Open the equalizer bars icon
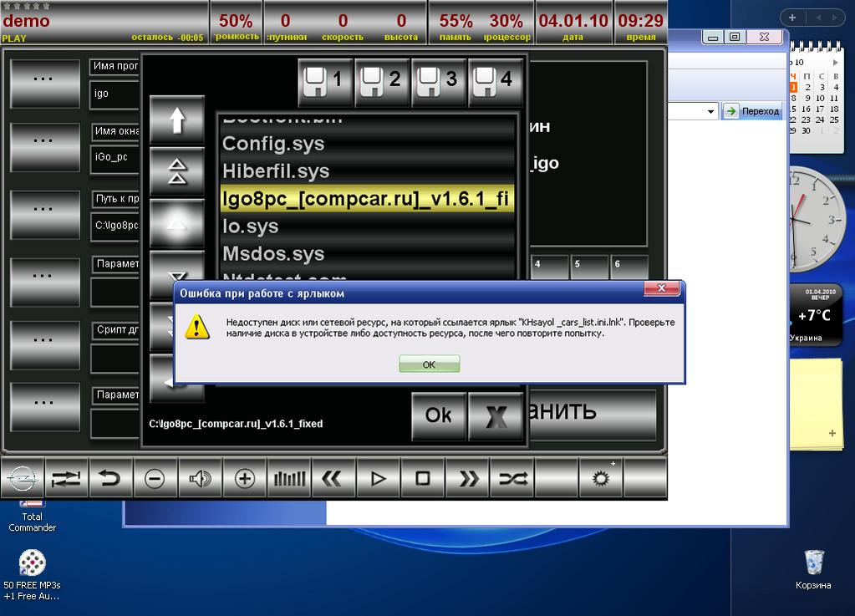The image size is (855, 616). [x=289, y=478]
